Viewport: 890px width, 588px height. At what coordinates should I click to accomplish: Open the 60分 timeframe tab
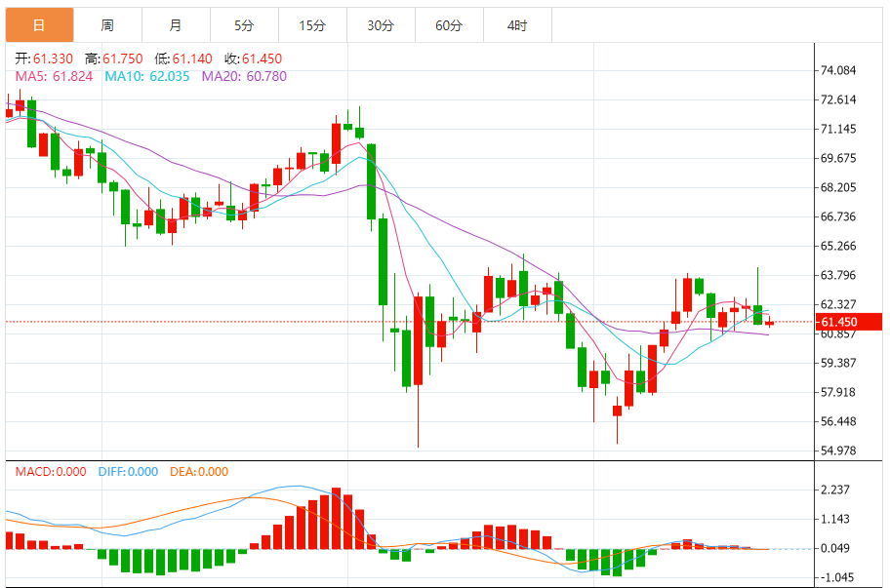pos(449,25)
